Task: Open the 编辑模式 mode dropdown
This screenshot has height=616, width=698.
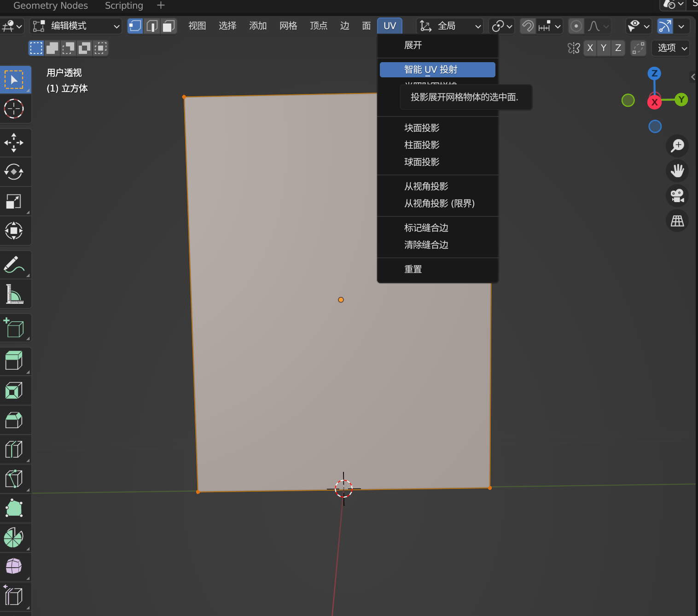Action: [x=76, y=26]
